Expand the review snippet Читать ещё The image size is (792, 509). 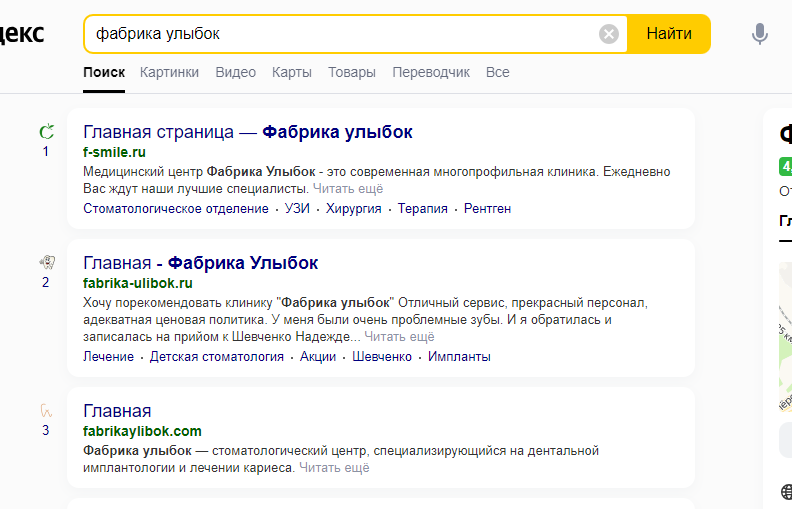click(x=399, y=337)
